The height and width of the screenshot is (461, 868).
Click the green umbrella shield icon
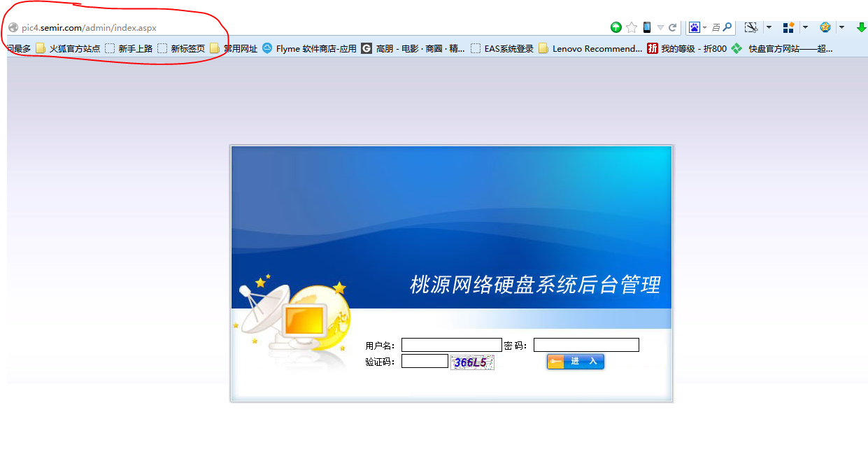616,27
